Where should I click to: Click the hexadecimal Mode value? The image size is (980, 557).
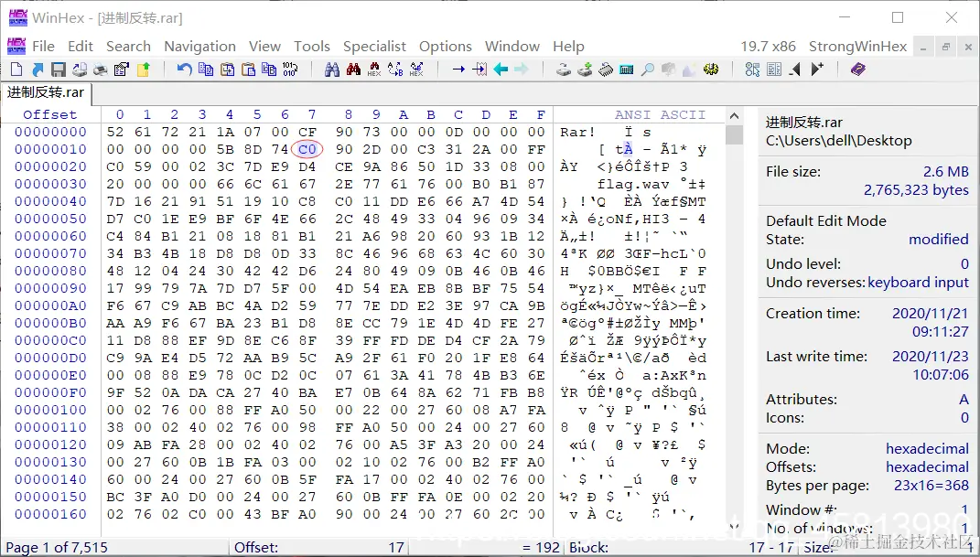tap(927, 449)
